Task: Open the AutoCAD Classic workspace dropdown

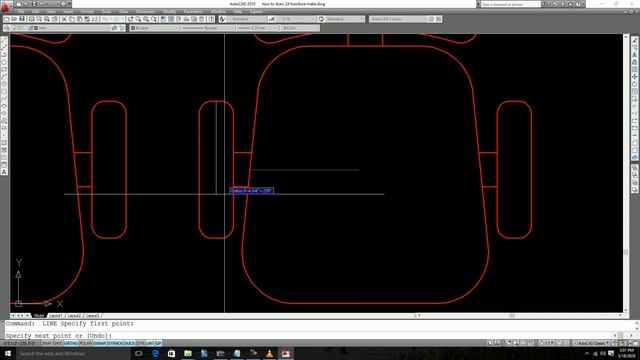Action: (x=398, y=19)
